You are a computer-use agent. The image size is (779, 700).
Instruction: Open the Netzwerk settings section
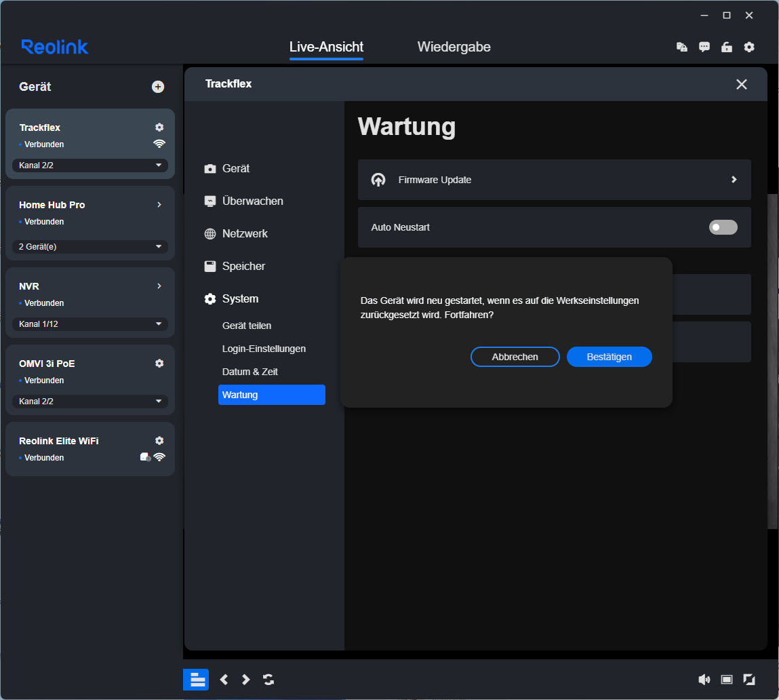pyautogui.click(x=236, y=233)
